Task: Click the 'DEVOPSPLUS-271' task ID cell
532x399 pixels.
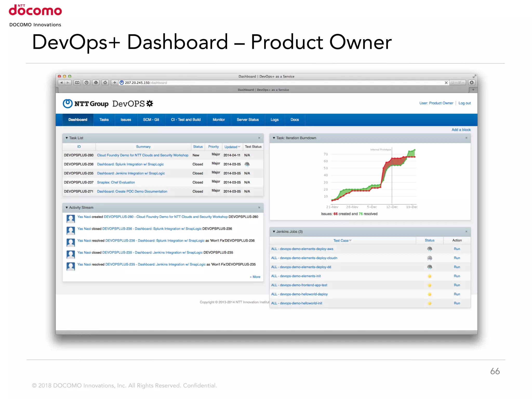Action: 79,191
